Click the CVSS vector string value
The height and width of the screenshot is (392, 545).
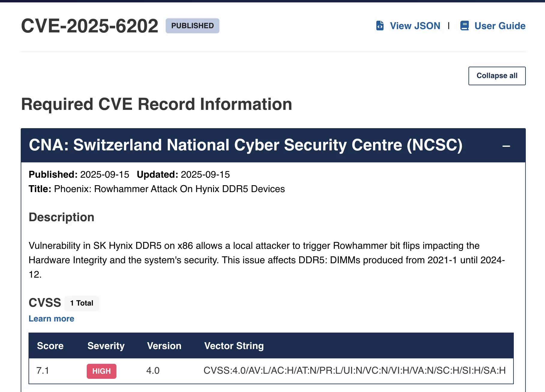click(x=354, y=371)
